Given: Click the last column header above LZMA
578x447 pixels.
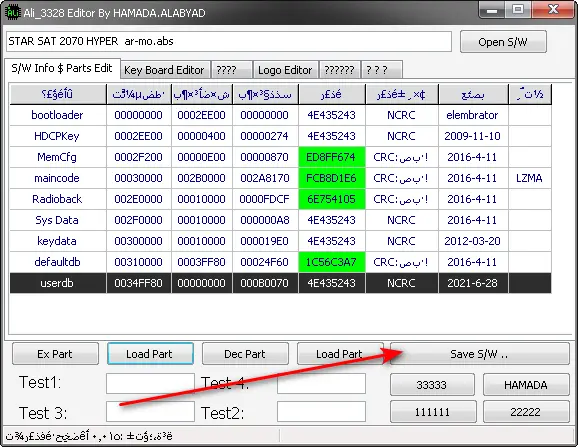Looking at the screenshot, I should tap(530, 95).
